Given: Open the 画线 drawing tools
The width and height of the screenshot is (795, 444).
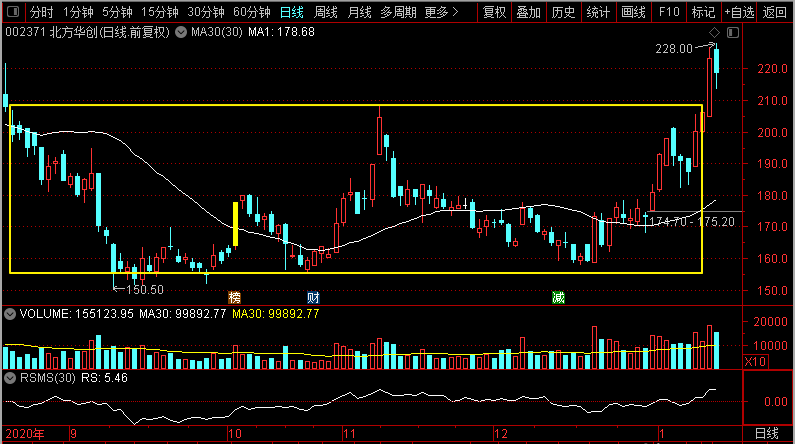Looking at the screenshot, I should (x=633, y=13).
